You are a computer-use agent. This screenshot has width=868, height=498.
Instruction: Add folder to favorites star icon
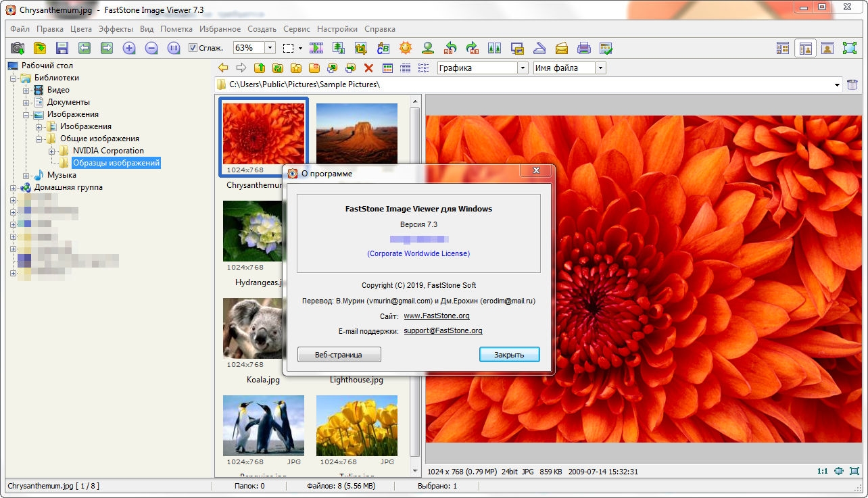tap(296, 68)
